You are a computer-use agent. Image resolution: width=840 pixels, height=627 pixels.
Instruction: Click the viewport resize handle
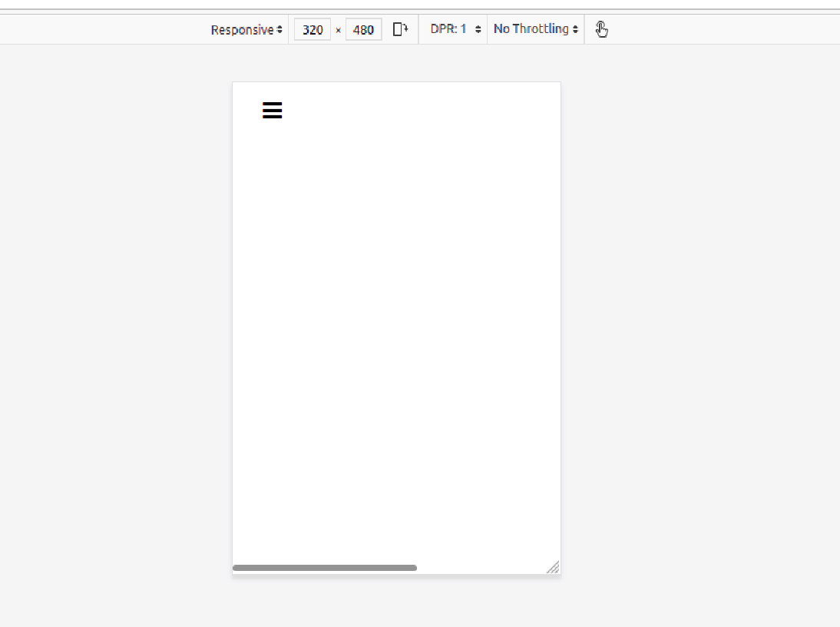pos(554,567)
